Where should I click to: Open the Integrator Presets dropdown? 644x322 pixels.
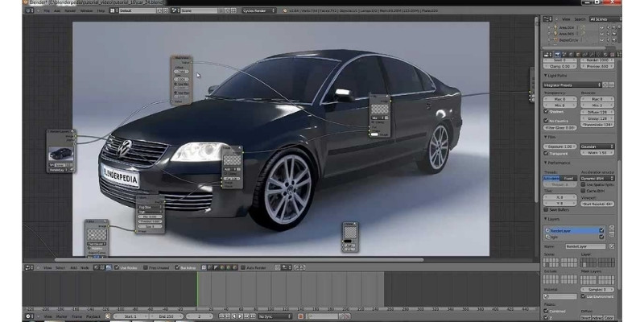[x=572, y=85]
